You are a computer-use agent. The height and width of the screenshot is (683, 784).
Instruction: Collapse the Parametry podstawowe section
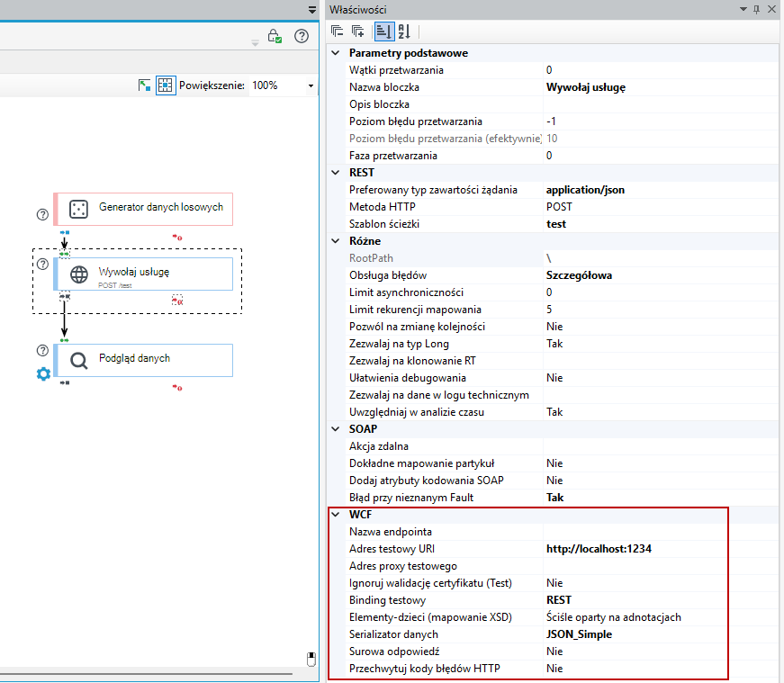click(x=336, y=53)
